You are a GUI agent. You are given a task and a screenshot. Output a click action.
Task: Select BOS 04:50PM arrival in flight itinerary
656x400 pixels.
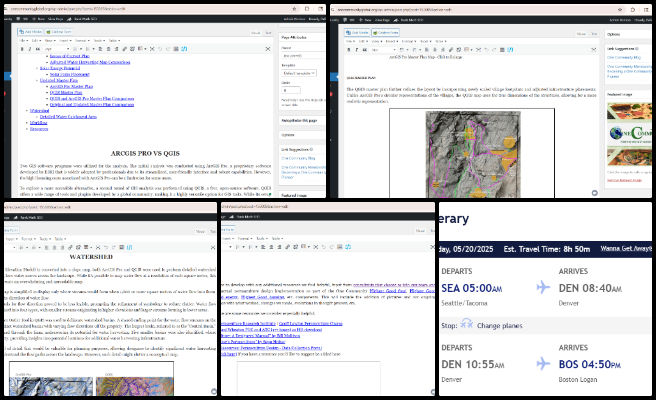click(590, 364)
